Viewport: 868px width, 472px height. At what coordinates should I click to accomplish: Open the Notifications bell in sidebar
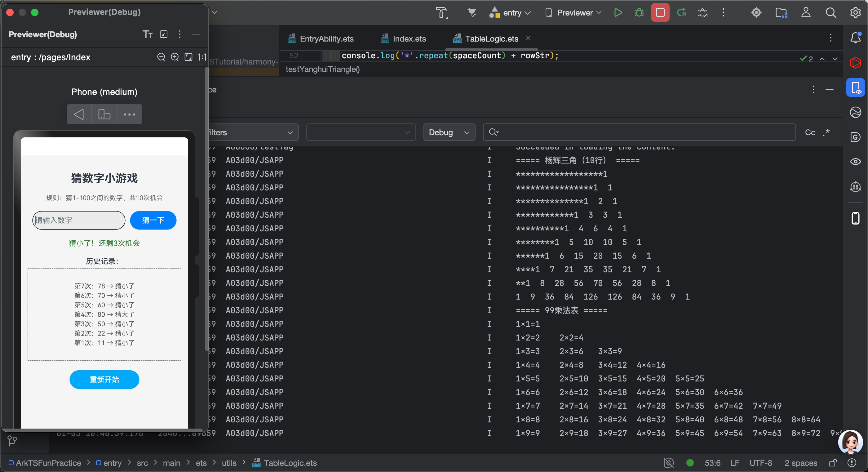click(x=856, y=38)
